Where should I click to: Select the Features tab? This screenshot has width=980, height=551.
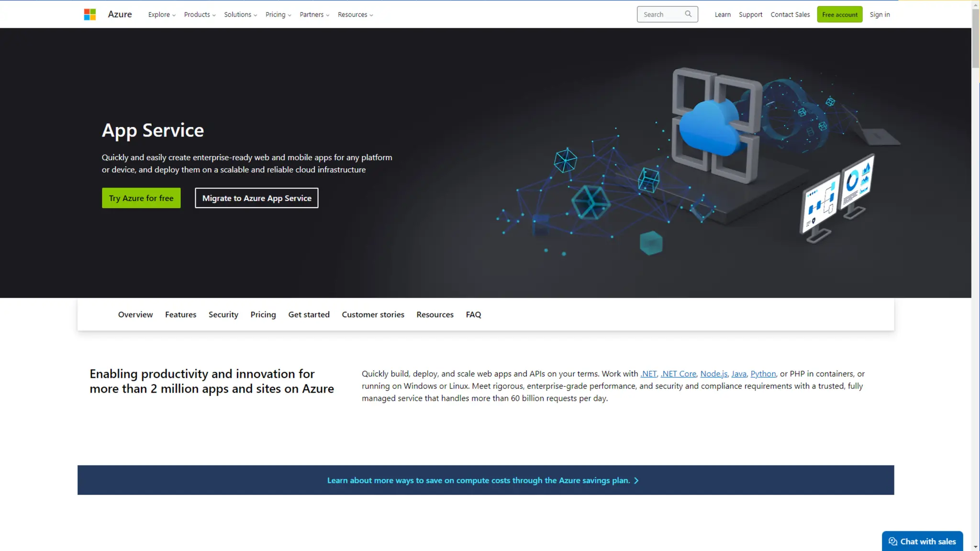pyautogui.click(x=180, y=315)
